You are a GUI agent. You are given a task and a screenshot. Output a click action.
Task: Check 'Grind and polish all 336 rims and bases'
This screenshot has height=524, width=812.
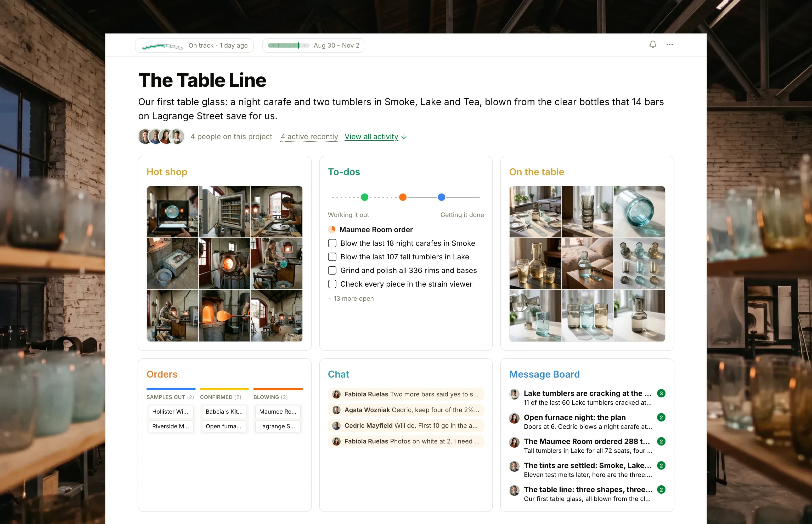click(x=332, y=271)
